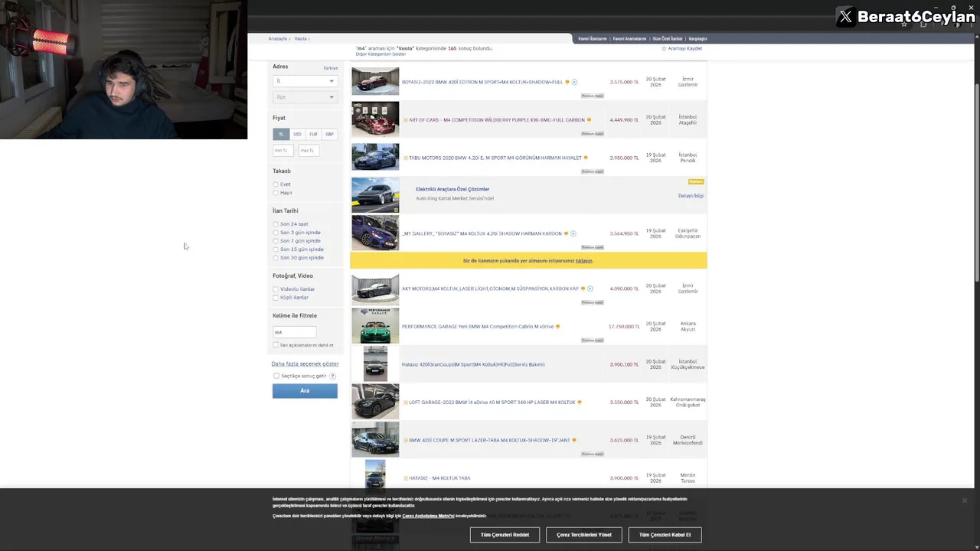Viewport: 980px width, 551px height.
Task: Click keyword filter field containing m4
Action: tap(294, 332)
